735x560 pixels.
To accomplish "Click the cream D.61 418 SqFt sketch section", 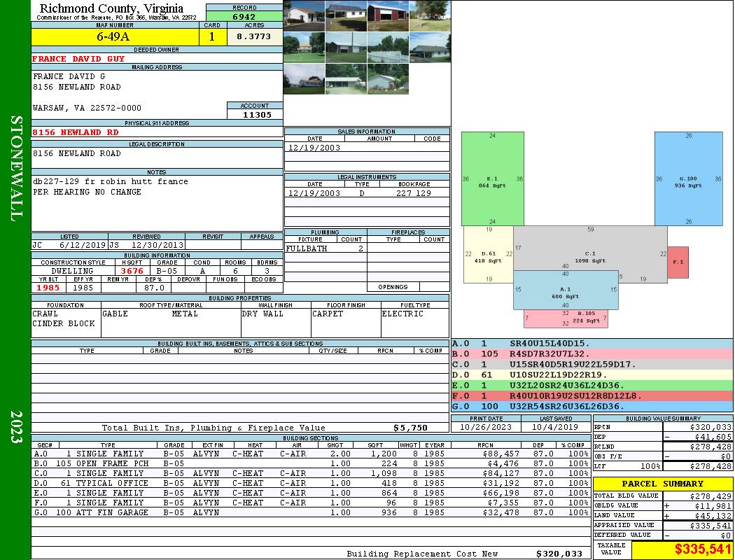I will [489, 255].
